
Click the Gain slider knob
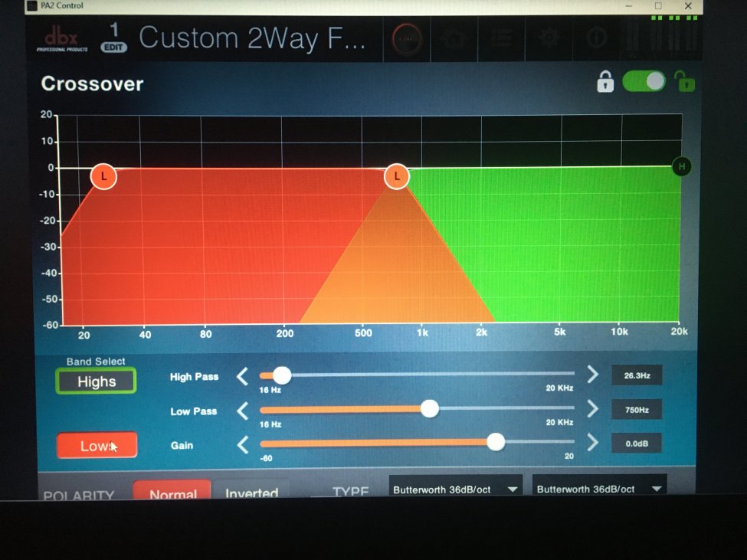click(496, 442)
